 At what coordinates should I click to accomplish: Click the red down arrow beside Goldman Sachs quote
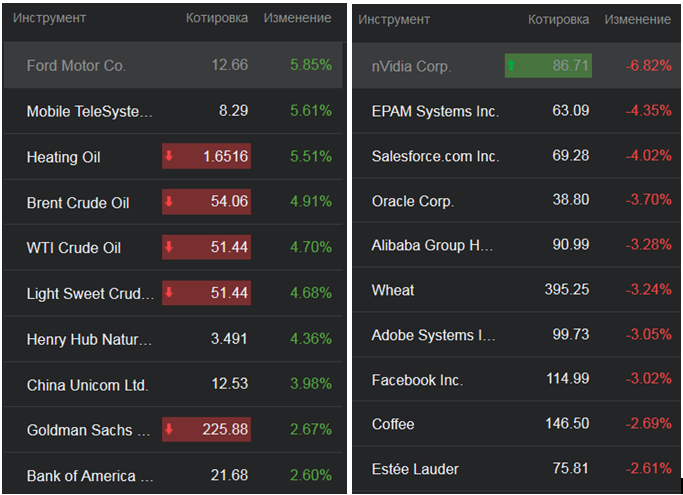169,430
